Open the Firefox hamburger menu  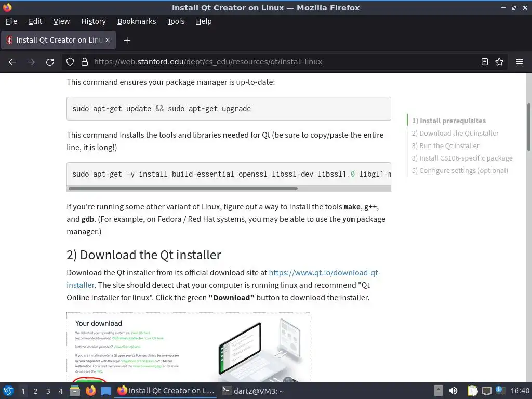520,62
